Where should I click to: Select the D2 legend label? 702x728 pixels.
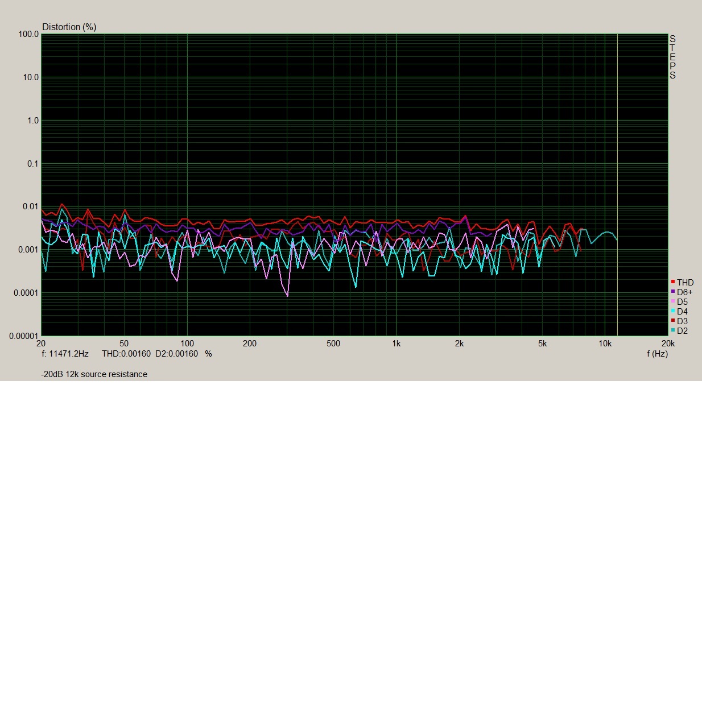click(682, 331)
